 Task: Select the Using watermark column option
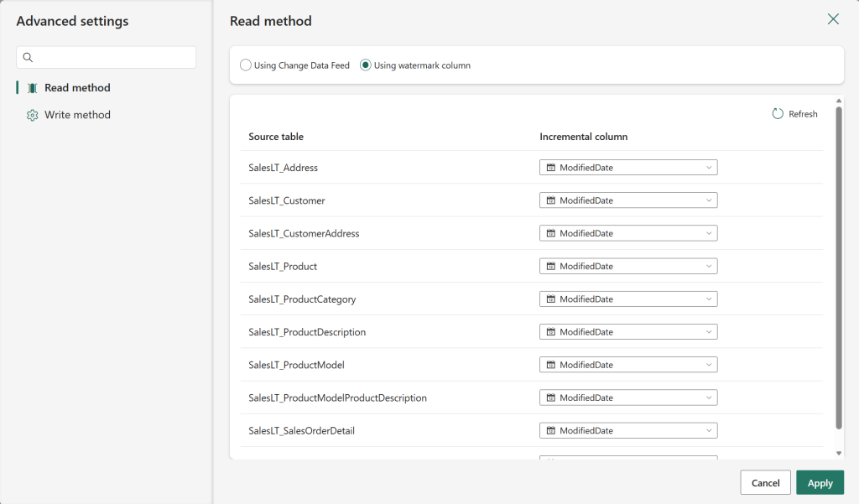pyautogui.click(x=365, y=65)
